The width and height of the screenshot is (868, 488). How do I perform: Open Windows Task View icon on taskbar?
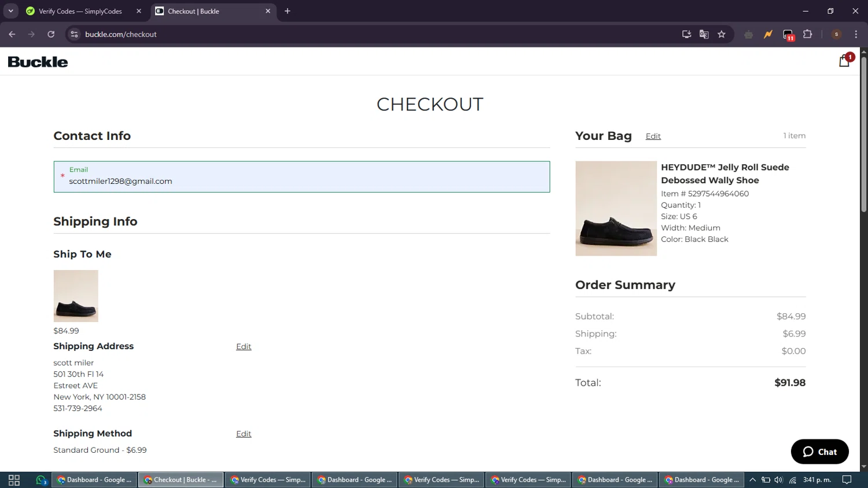(14, 480)
